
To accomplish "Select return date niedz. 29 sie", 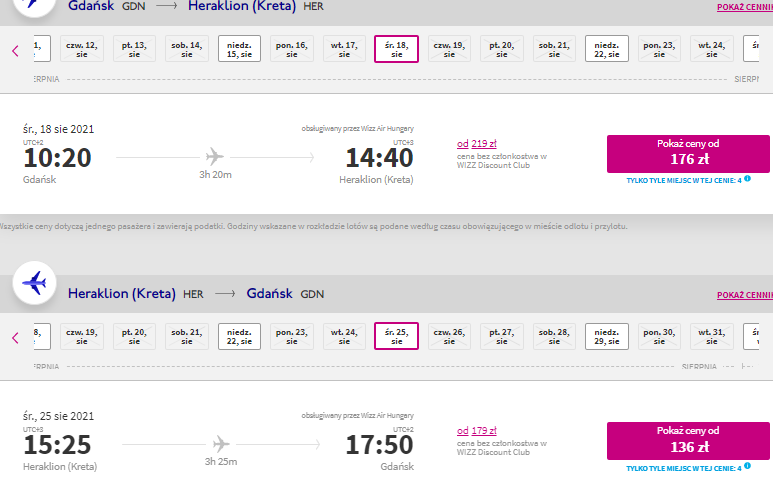I will coord(606,336).
